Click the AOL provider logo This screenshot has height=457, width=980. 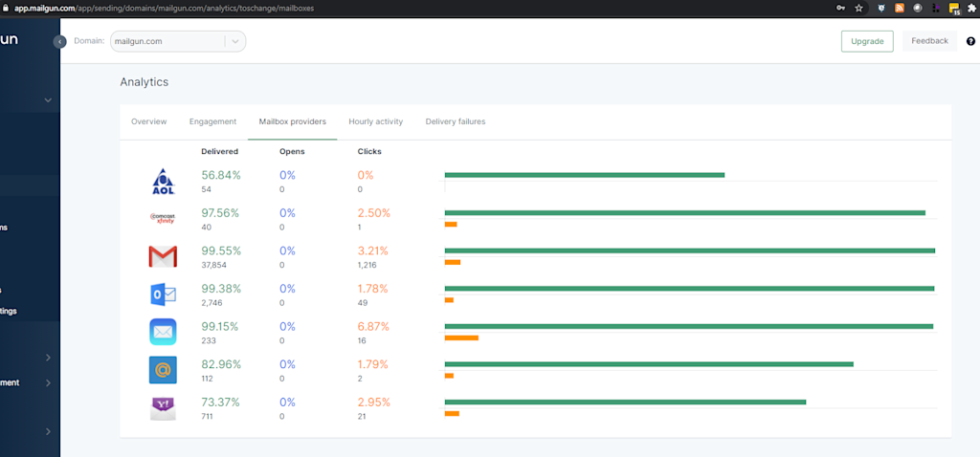pyautogui.click(x=163, y=181)
